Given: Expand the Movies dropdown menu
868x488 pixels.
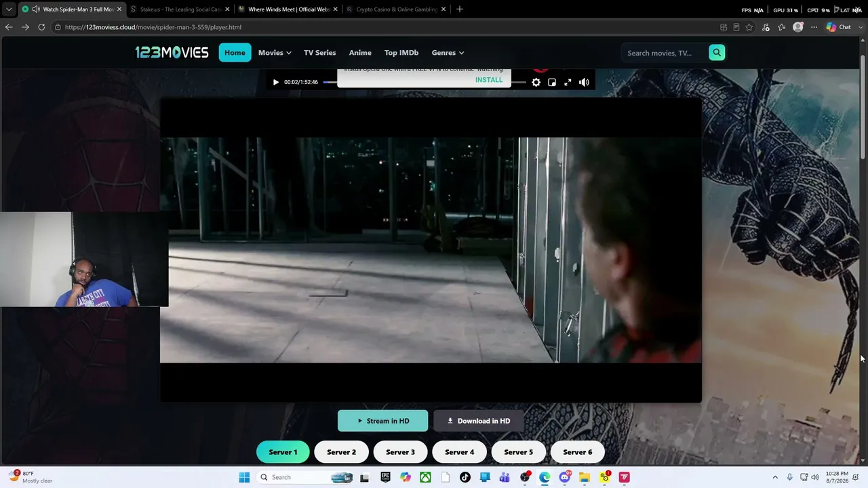Looking at the screenshot, I should coord(275,53).
